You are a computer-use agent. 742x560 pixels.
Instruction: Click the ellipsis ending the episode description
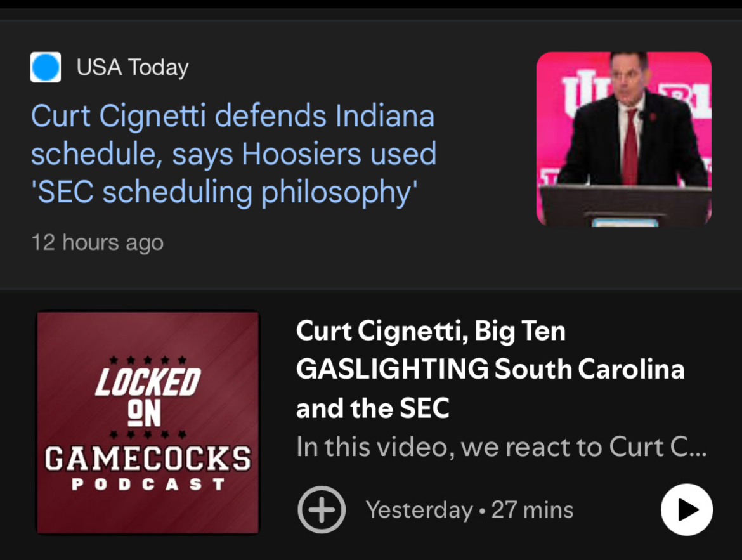pos(696,449)
